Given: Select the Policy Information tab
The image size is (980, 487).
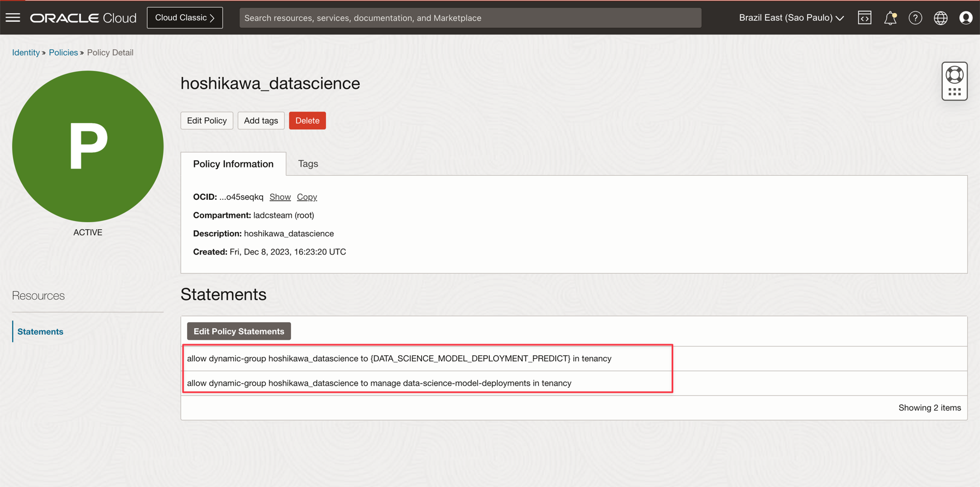Looking at the screenshot, I should pyautogui.click(x=233, y=164).
